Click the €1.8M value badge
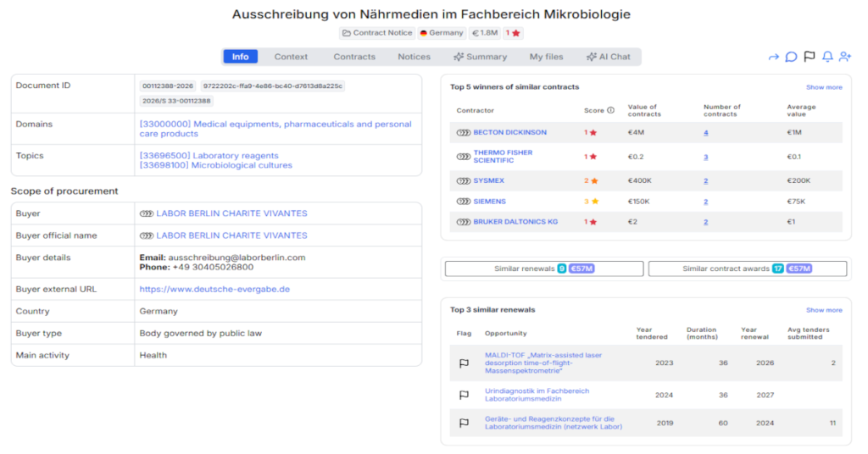 tap(484, 33)
